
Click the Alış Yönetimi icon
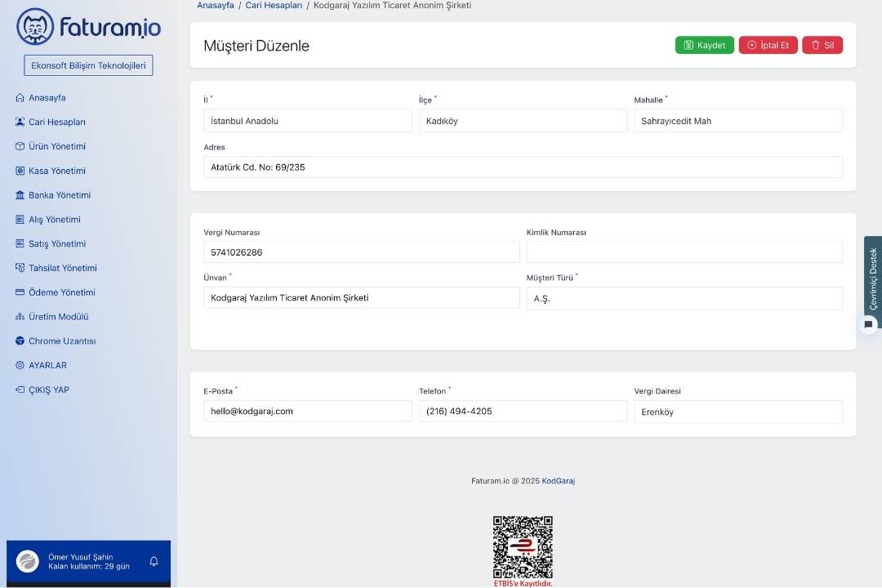click(x=20, y=220)
